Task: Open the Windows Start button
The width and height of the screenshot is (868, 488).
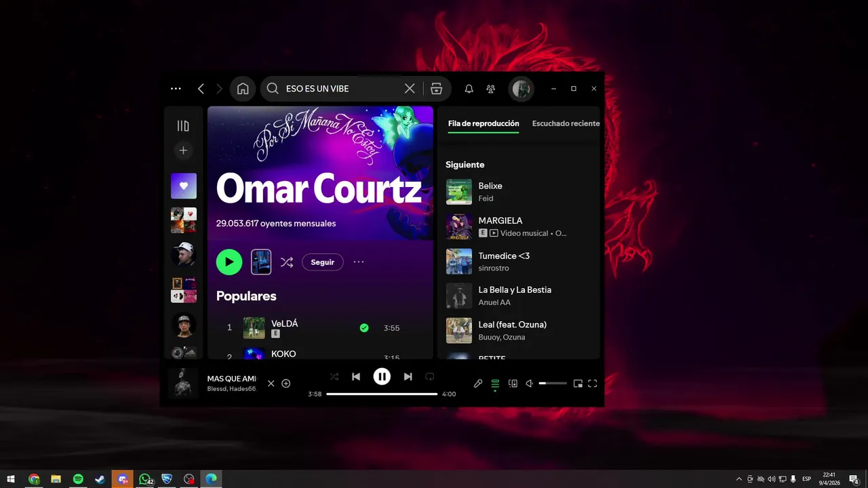Action: pyautogui.click(x=11, y=479)
